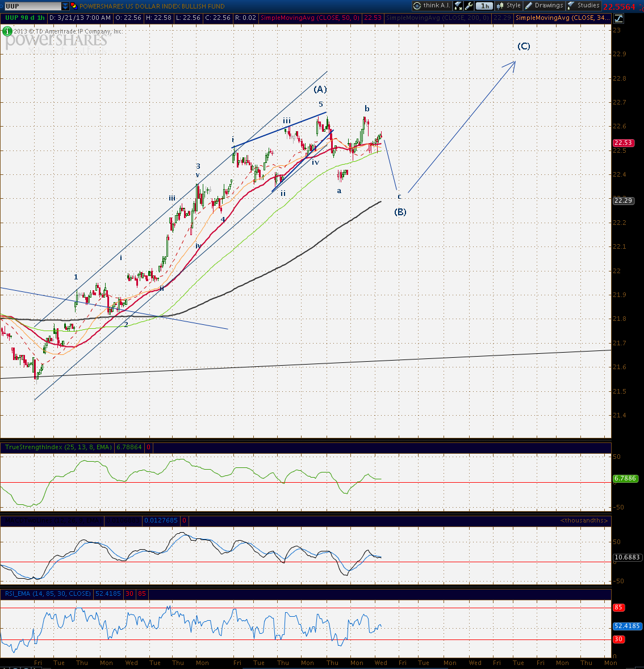Open the Style menu
The width and height of the screenshot is (644, 669).
click(x=509, y=6)
